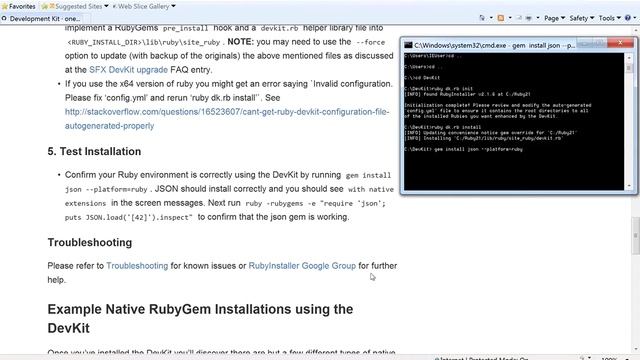Click the cmd window scroll up arrow
The image size is (640, 360).
[629, 57]
